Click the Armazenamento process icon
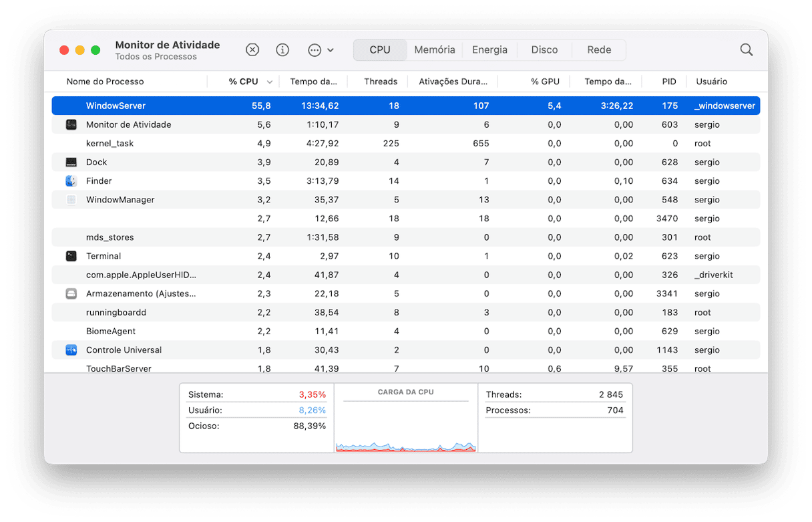Image resolution: width=812 pixels, height=522 pixels. point(71,293)
